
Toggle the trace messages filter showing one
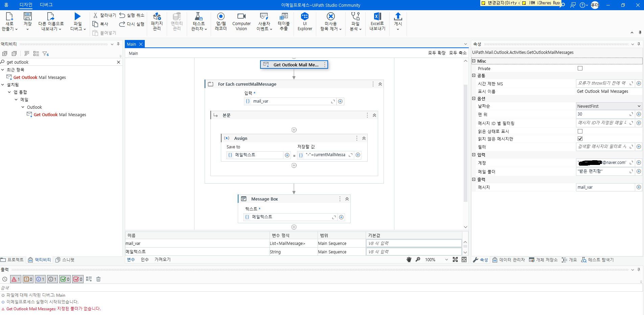point(52,279)
